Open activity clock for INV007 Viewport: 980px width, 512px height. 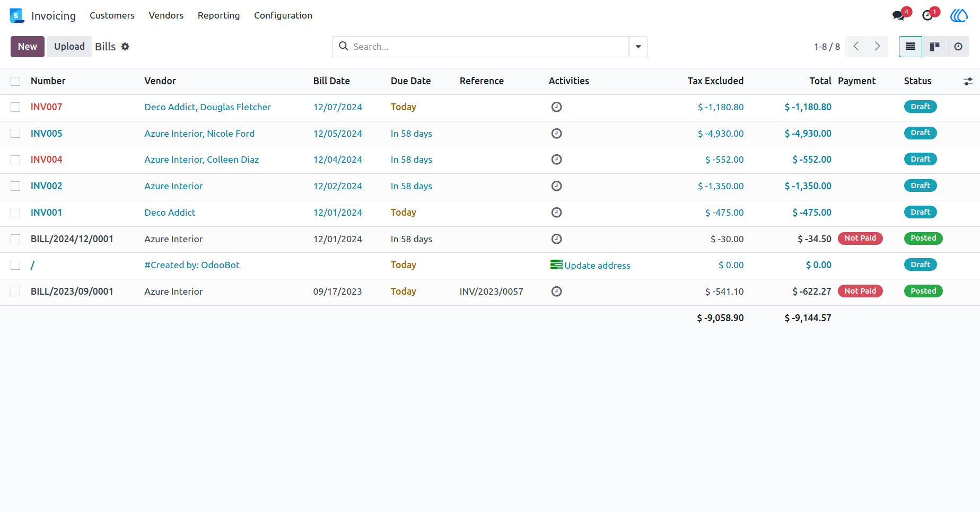pos(556,107)
